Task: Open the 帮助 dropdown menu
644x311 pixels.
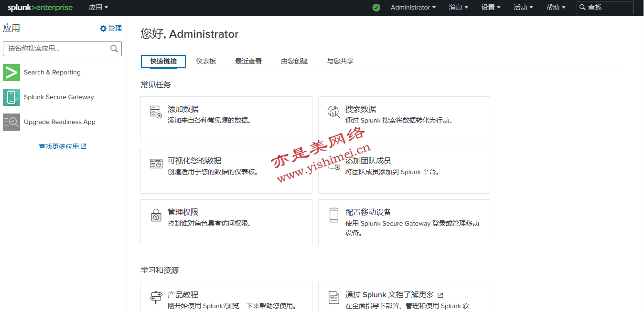Action: 556,8
